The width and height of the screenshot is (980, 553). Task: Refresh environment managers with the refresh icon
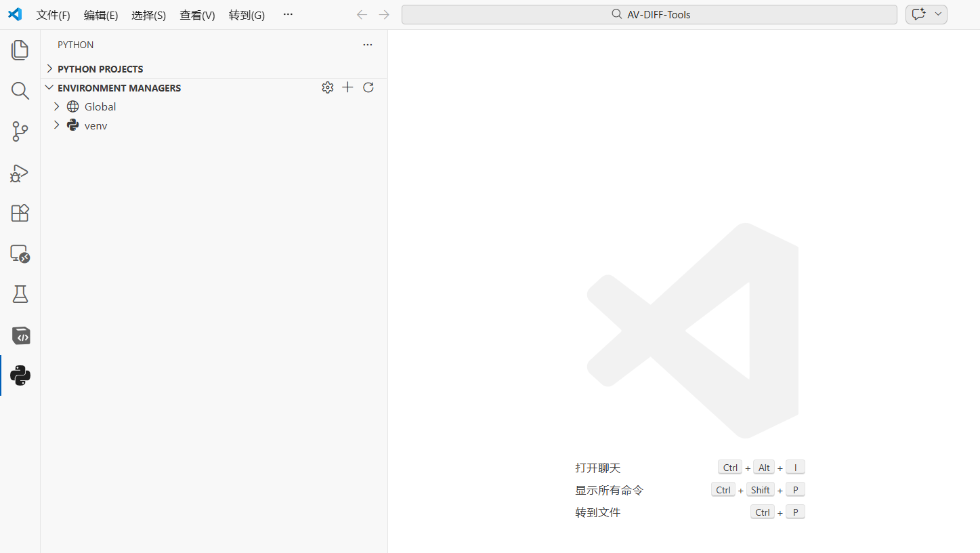pyautogui.click(x=368, y=87)
